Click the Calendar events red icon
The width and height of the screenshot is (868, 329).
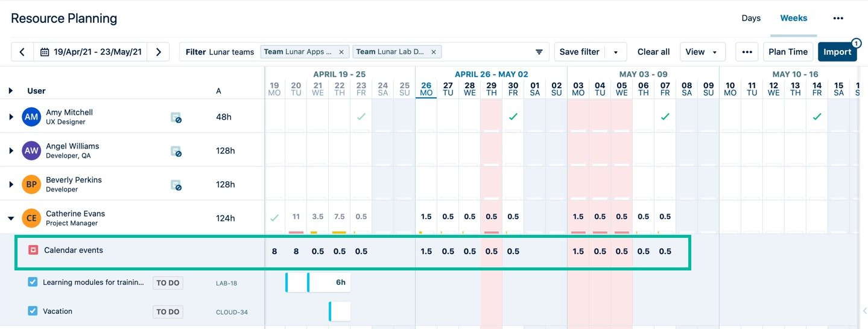pos(33,250)
